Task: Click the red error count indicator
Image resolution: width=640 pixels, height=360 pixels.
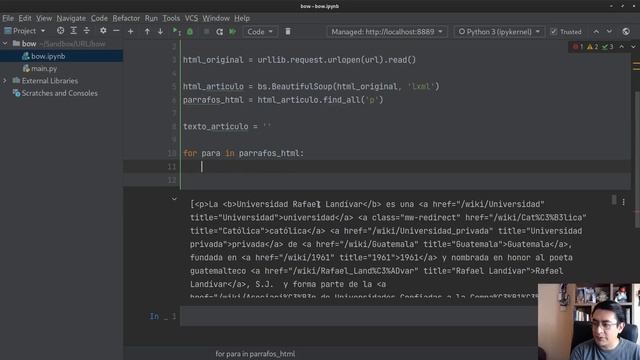Action: pyautogui.click(x=578, y=47)
